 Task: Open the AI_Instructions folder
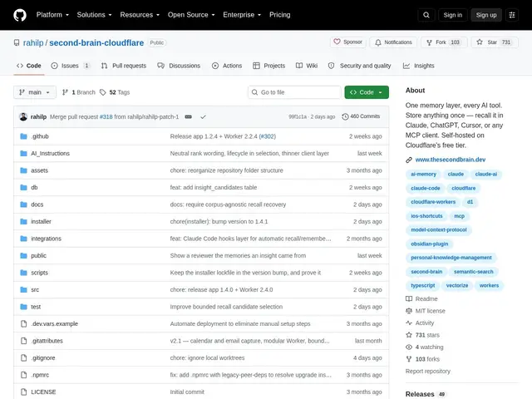(x=50, y=153)
